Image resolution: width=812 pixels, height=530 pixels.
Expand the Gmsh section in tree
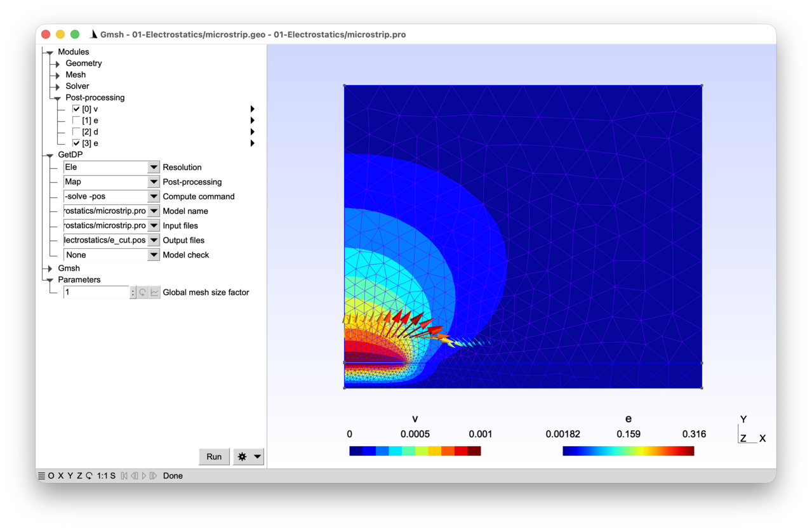[x=50, y=268]
